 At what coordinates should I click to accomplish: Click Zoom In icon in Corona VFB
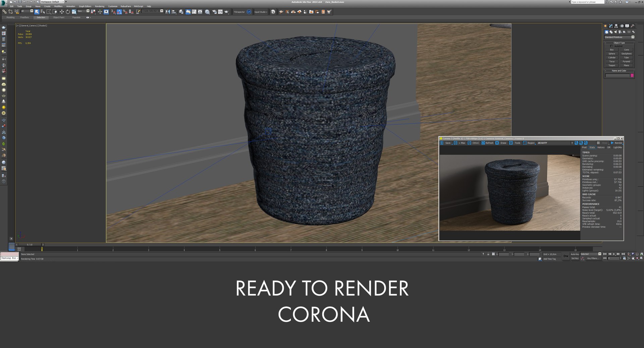coord(576,143)
